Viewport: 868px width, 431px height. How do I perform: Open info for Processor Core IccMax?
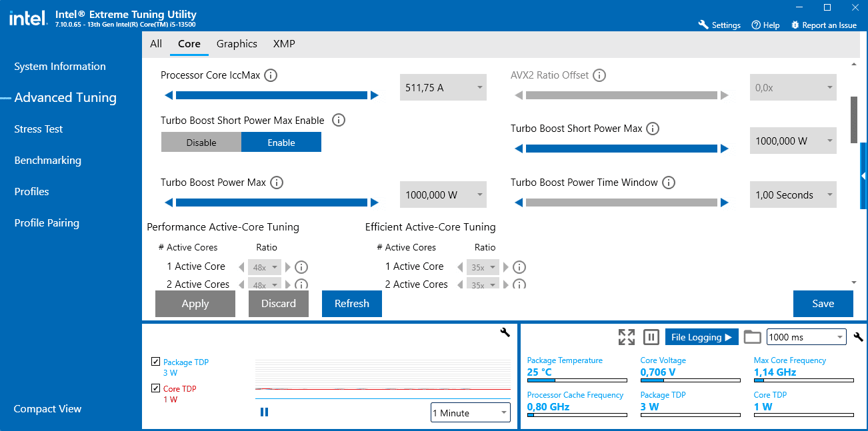point(271,75)
